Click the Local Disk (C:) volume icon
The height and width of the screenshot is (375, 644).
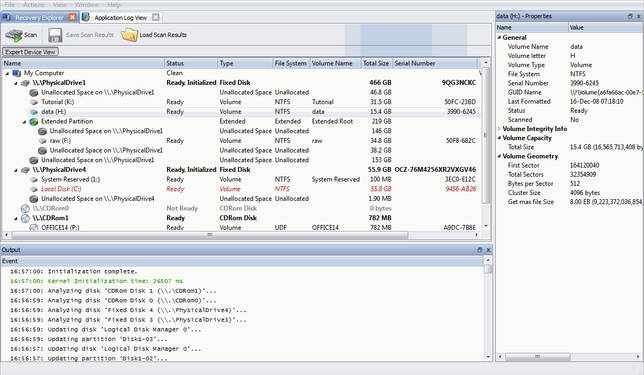(34, 189)
